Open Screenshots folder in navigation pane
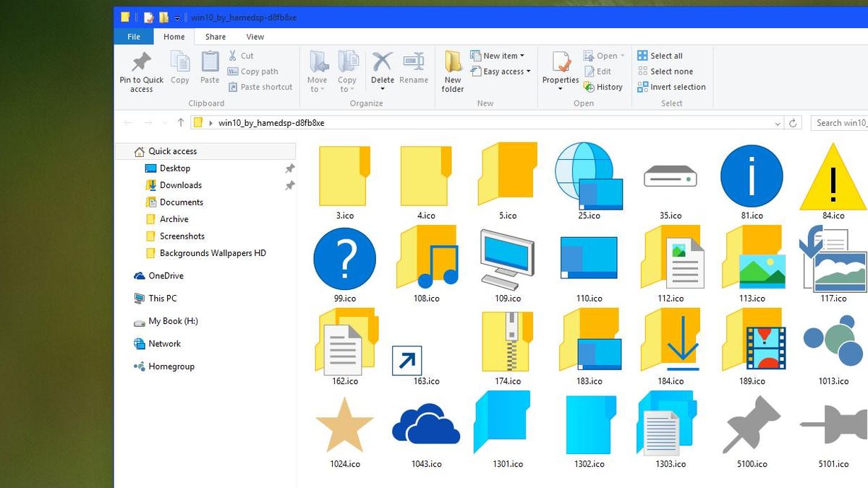868x488 pixels. click(x=175, y=236)
